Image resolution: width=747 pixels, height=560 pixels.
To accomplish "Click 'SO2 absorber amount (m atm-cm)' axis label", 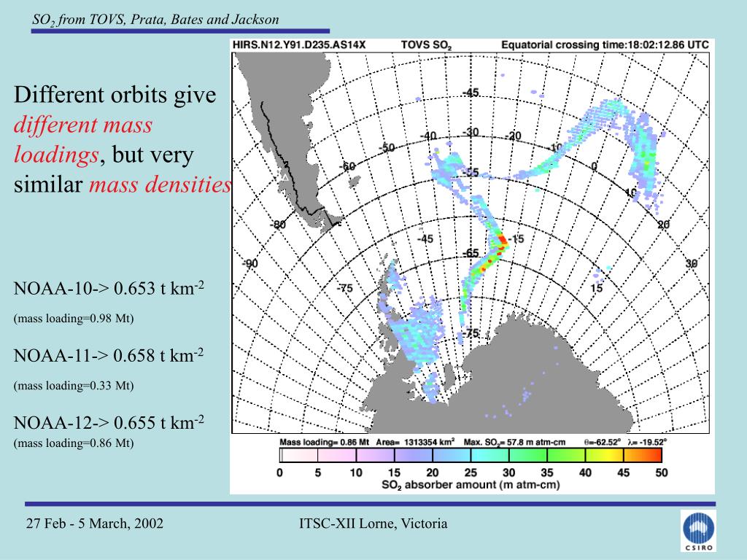I will pos(471,485).
